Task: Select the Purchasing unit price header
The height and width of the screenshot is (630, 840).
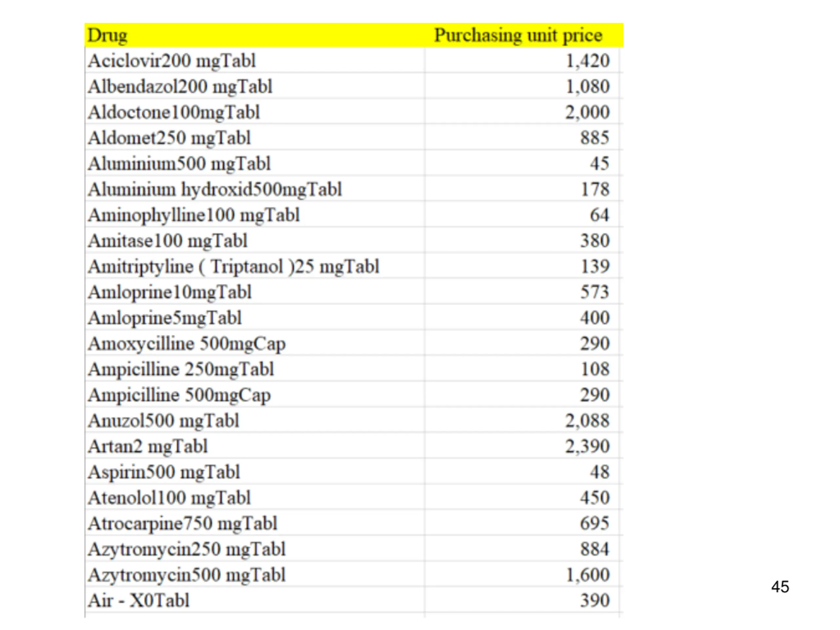Action: tap(518, 36)
